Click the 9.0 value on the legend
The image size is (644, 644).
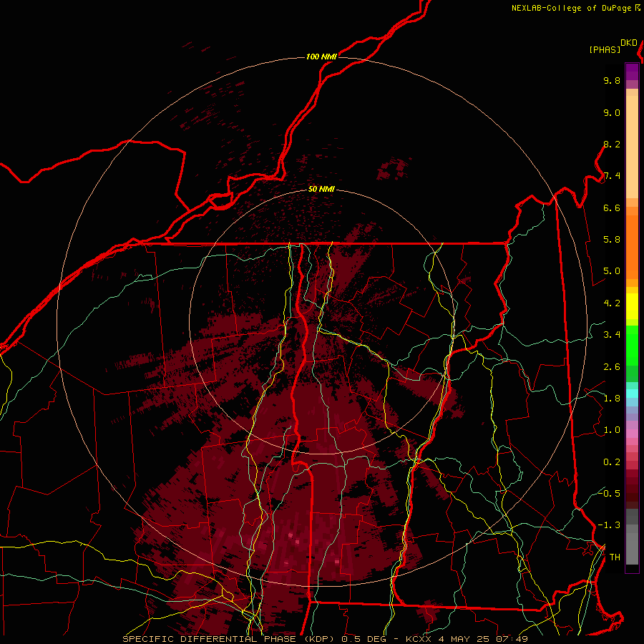(x=612, y=112)
